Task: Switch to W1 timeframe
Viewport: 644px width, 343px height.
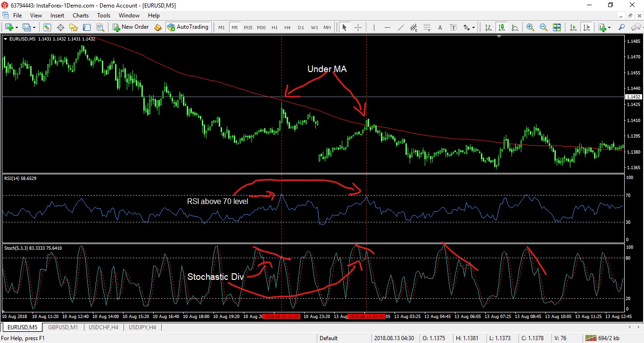Action: (314, 27)
